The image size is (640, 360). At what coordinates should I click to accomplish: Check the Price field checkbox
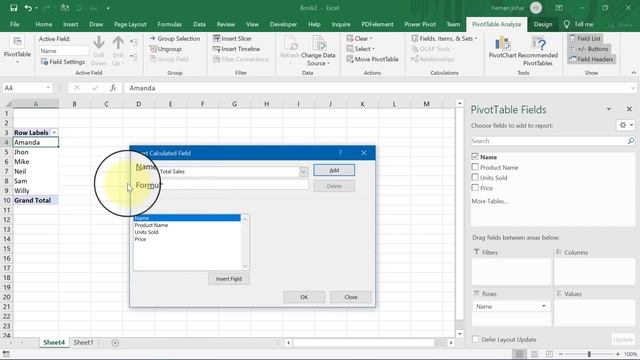(x=475, y=188)
